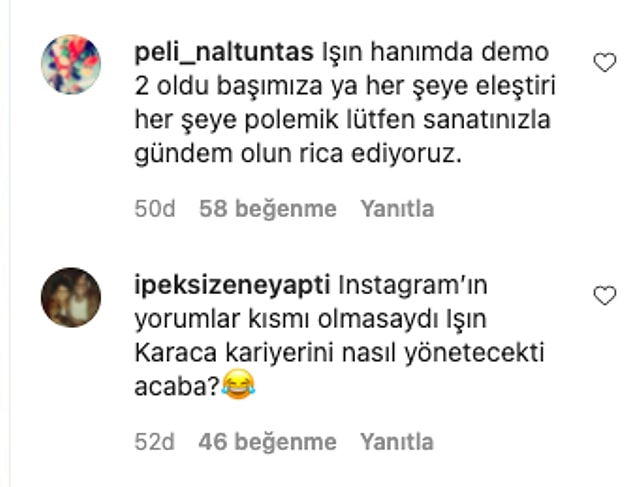Viewport: 635px width, 487px height.
Task: Open the ipeksizeneyapti username link
Action: 232,286
